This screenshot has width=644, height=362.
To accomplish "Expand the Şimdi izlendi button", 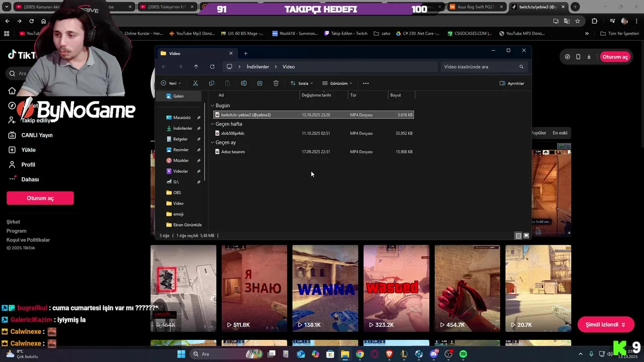I will [x=606, y=325].
